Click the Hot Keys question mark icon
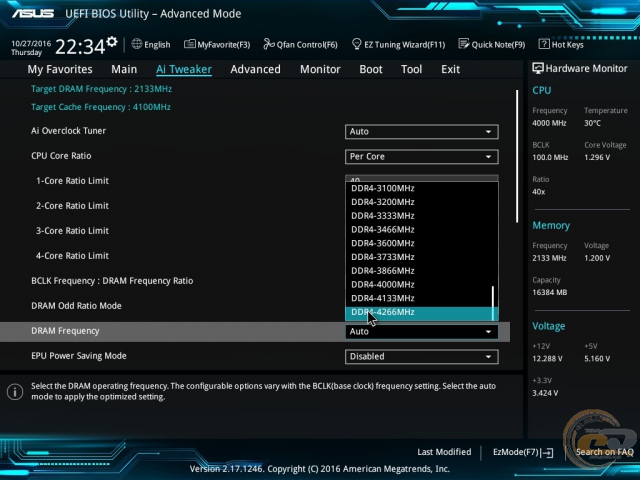Screen dimensions: 640x480 (x=544, y=44)
